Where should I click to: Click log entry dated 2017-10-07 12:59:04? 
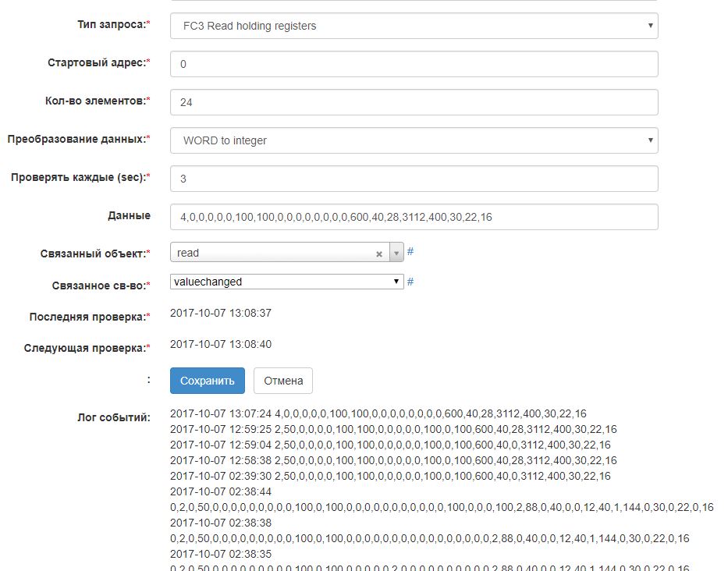(390, 445)
